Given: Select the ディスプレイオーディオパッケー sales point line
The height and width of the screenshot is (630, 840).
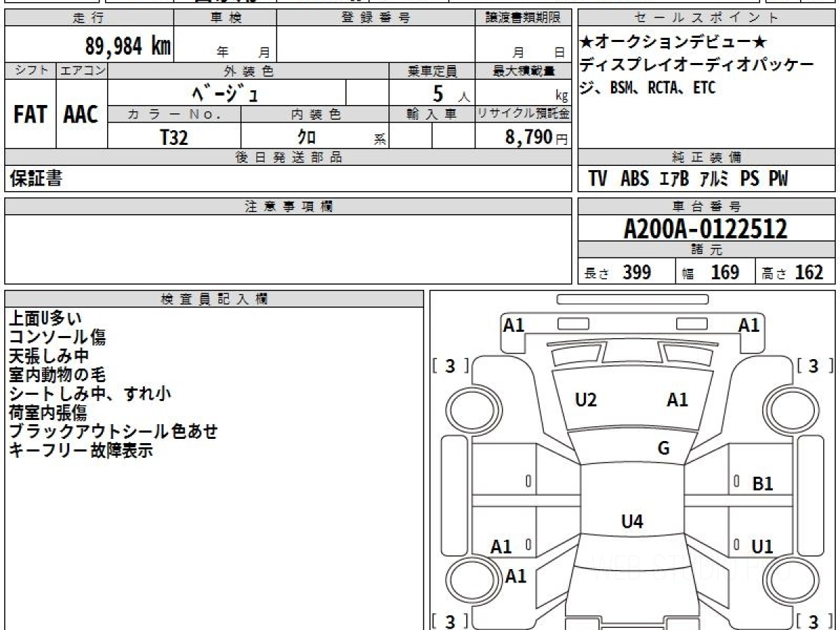Looking at the screenshot, I should click(696, 65).
